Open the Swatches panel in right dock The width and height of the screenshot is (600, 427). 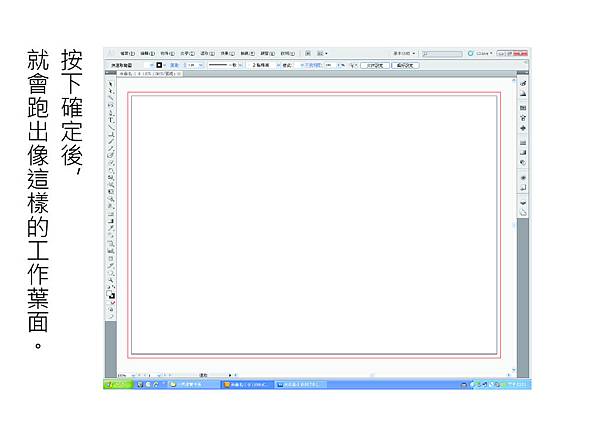[523, 108]
